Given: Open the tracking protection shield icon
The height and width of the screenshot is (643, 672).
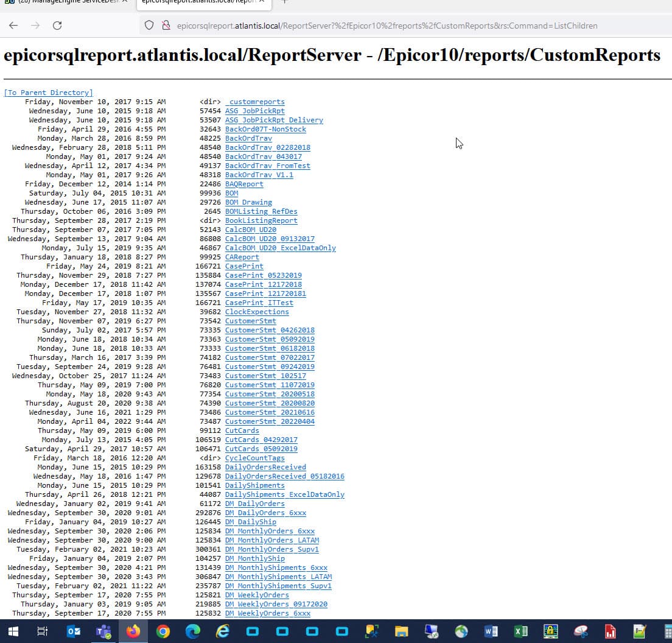Looking at the screenshot, I should tap(149, 26).
